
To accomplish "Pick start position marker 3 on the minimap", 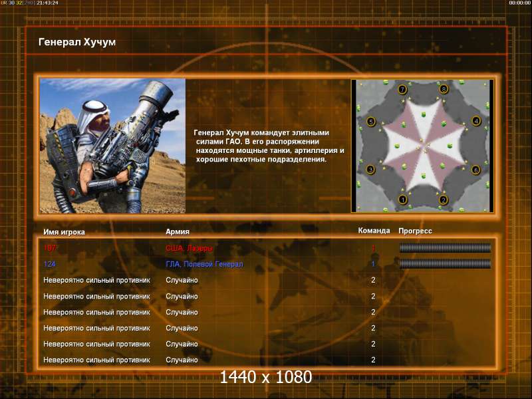I will [371, 170].
